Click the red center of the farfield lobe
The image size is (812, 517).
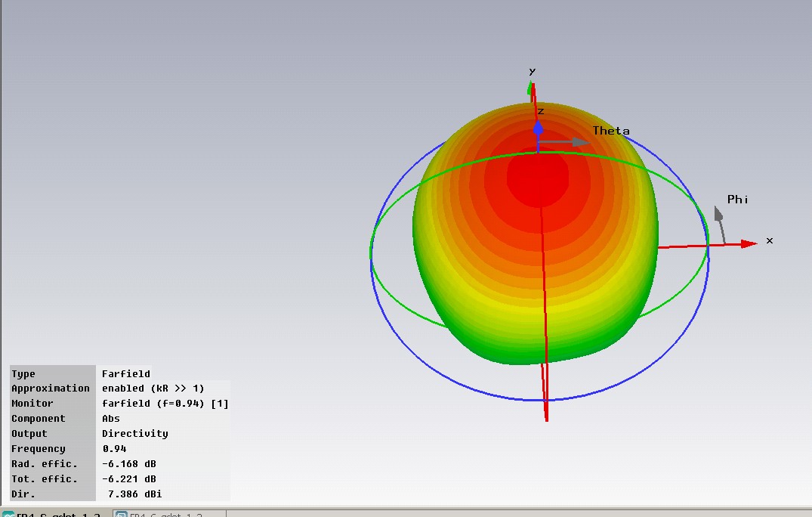[538, 177]
